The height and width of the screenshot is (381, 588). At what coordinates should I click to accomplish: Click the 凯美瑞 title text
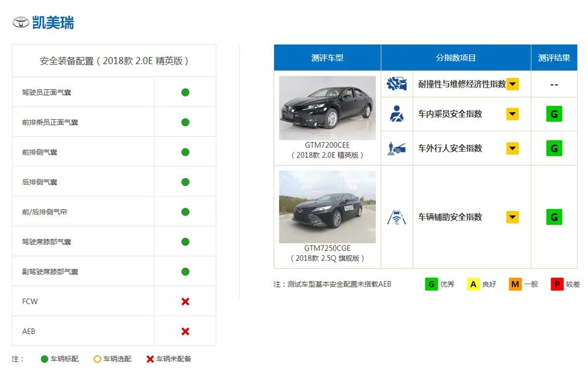tap(53, 22)
